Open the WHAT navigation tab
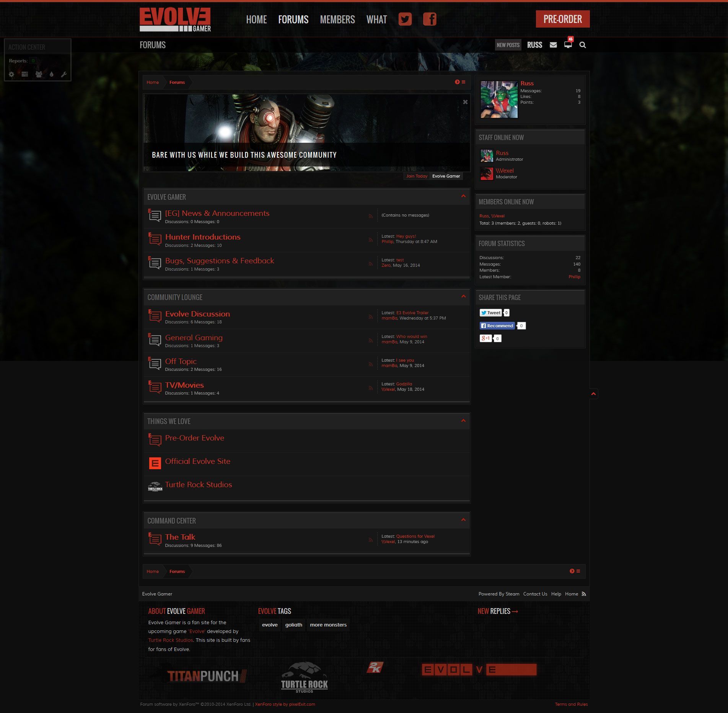Viewport: 728px width, 713px height. (x=377, y=20)
